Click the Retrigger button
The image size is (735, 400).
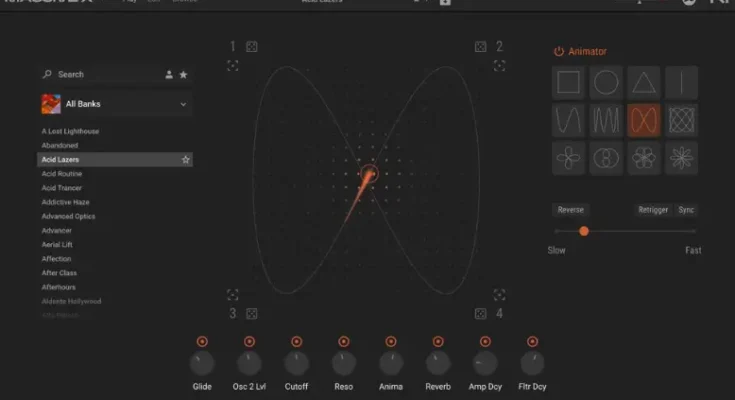[x=652, y=210]
